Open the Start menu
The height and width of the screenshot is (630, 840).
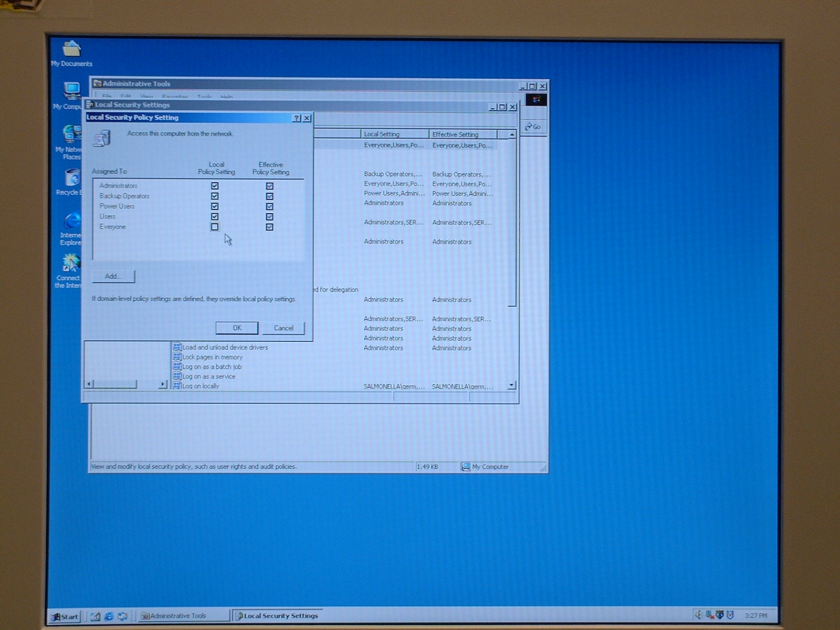(65, 616)
